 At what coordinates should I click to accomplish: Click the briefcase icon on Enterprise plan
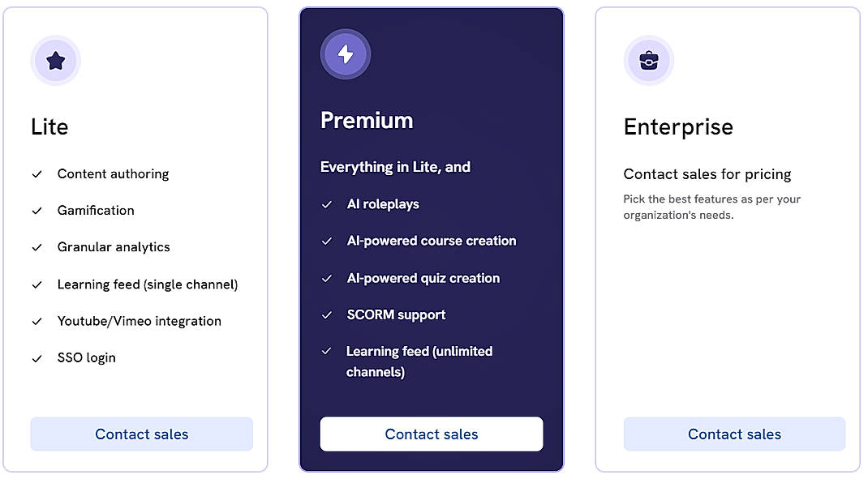tap(649, 61)
